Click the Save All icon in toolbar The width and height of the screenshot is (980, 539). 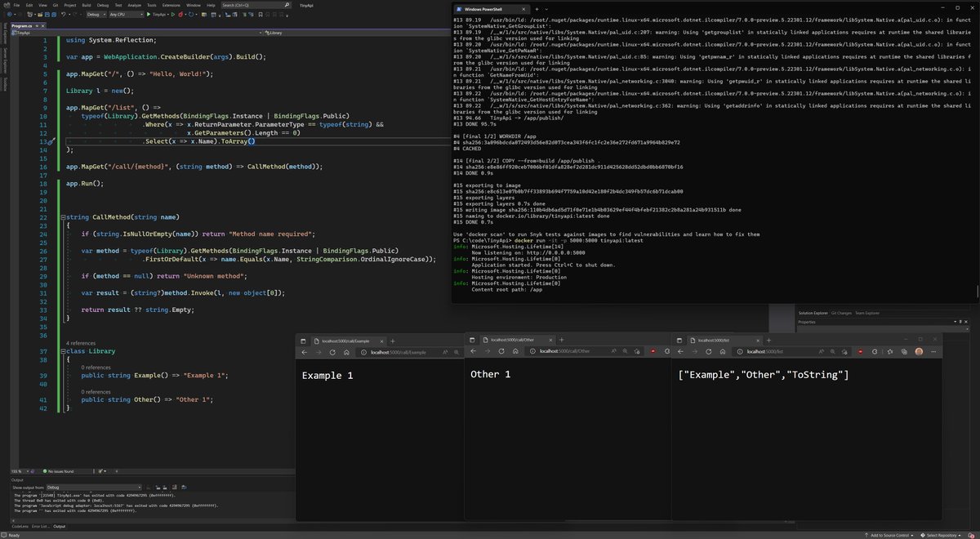click(54, 15)
